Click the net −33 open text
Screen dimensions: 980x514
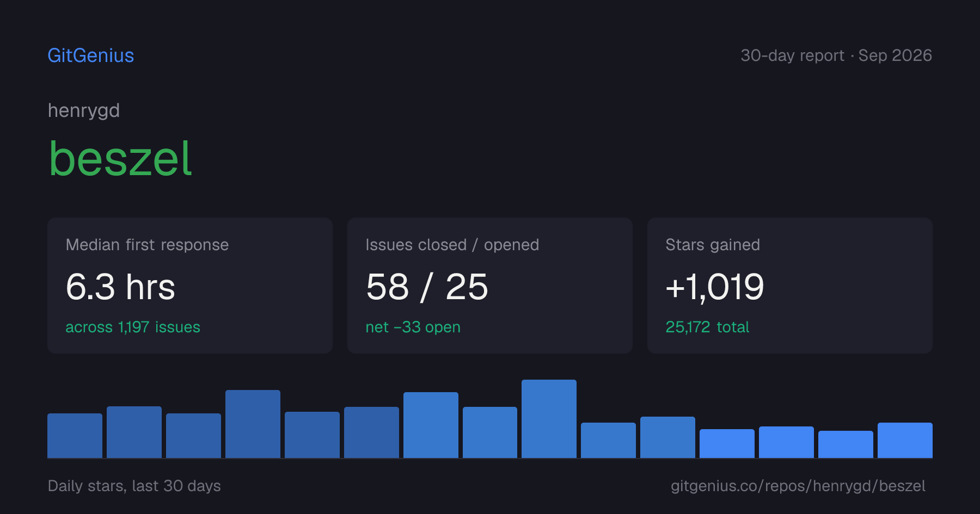coord(413,327)
